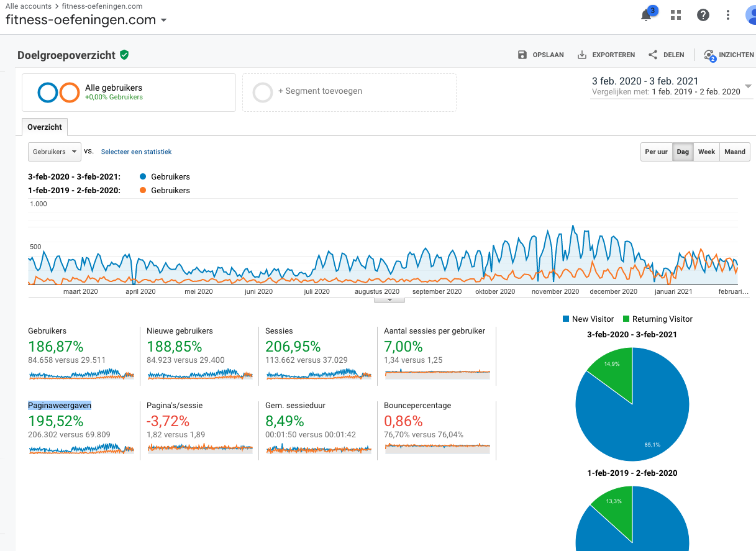This screenshot has width=756, height=551.
Task: Switch chart granularity to Maand
Action: click(x=735, y=152)
